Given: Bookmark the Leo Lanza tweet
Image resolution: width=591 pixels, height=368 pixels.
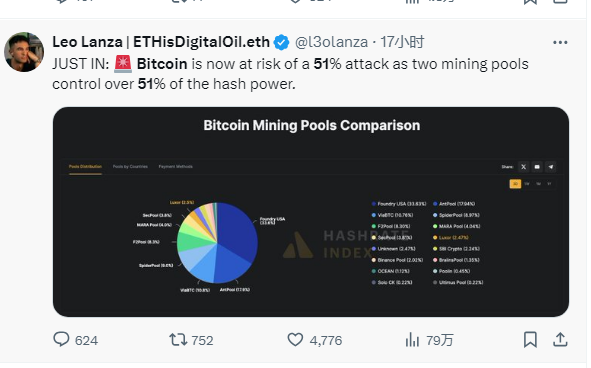Looking at the screenshot, I should pyautogui.click(x=530, y=340).
